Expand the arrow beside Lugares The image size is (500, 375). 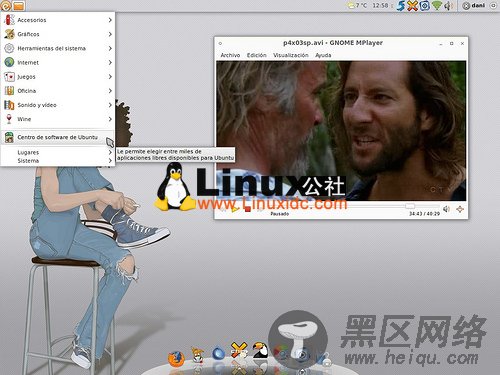tap(110, 152)
